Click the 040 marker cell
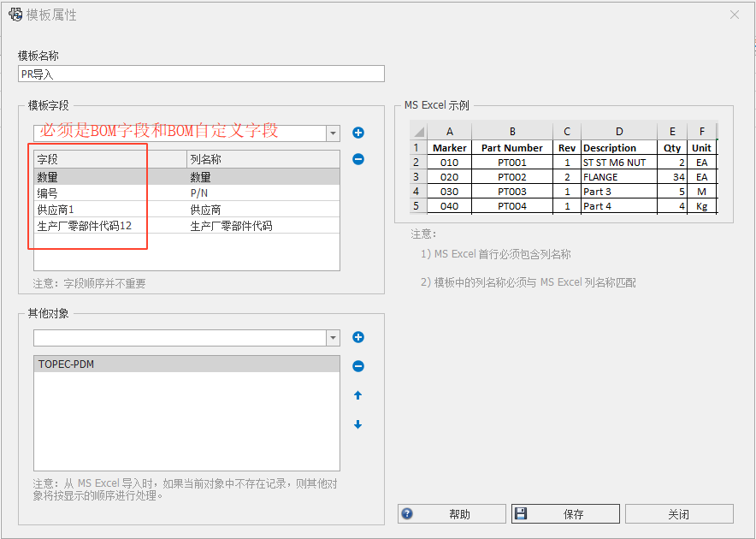The width and height of the screenshot is (756, 539). 449,205
